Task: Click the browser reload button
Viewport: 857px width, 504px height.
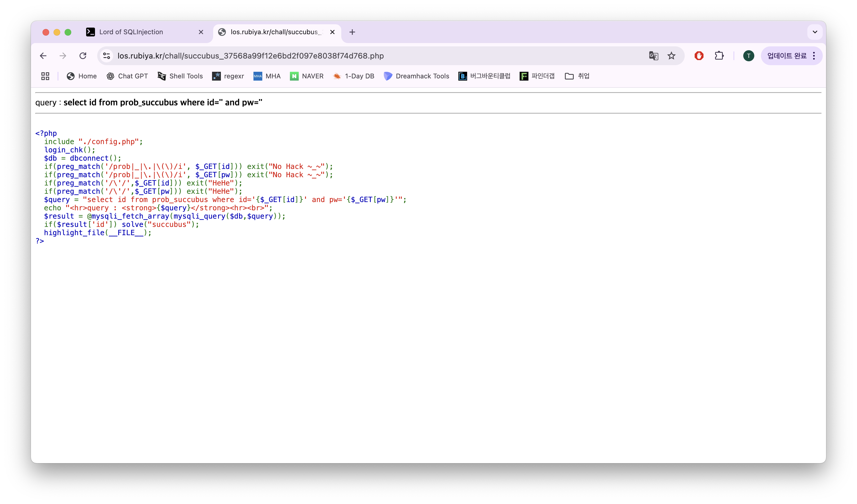Action: pyautogui.click(x=83, y=56)
